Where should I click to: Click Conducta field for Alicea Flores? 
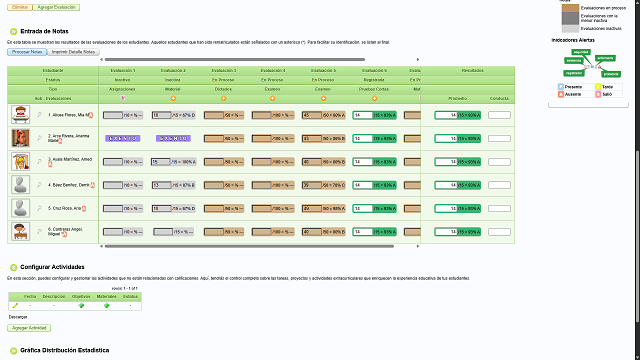(x=499, y=115)
